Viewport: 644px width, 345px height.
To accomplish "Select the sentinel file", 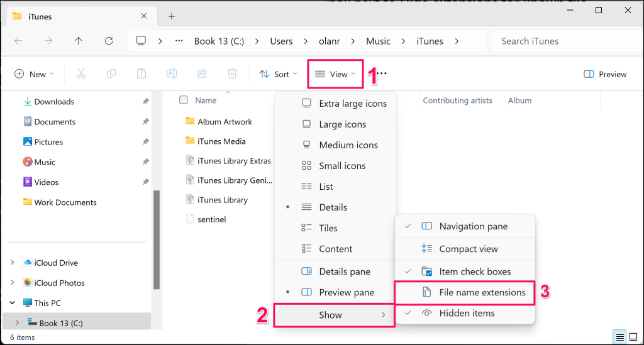I will click(x=211, y=219).
